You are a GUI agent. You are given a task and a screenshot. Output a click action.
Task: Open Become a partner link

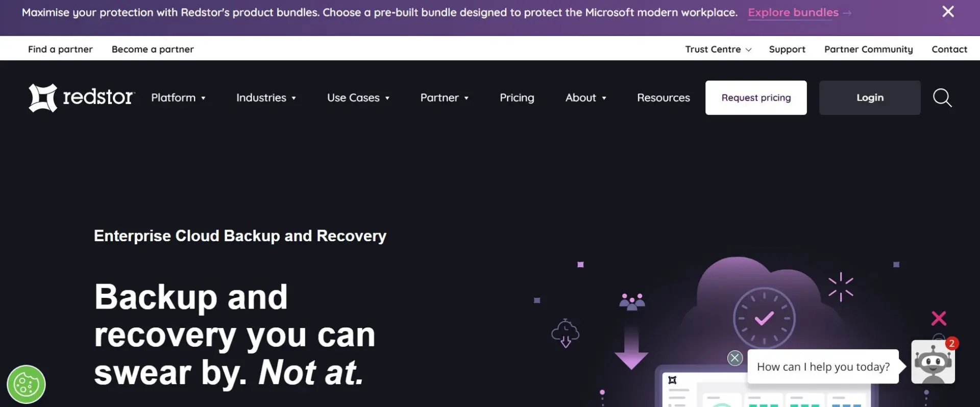pyautogui.click(x=153, y=49)
